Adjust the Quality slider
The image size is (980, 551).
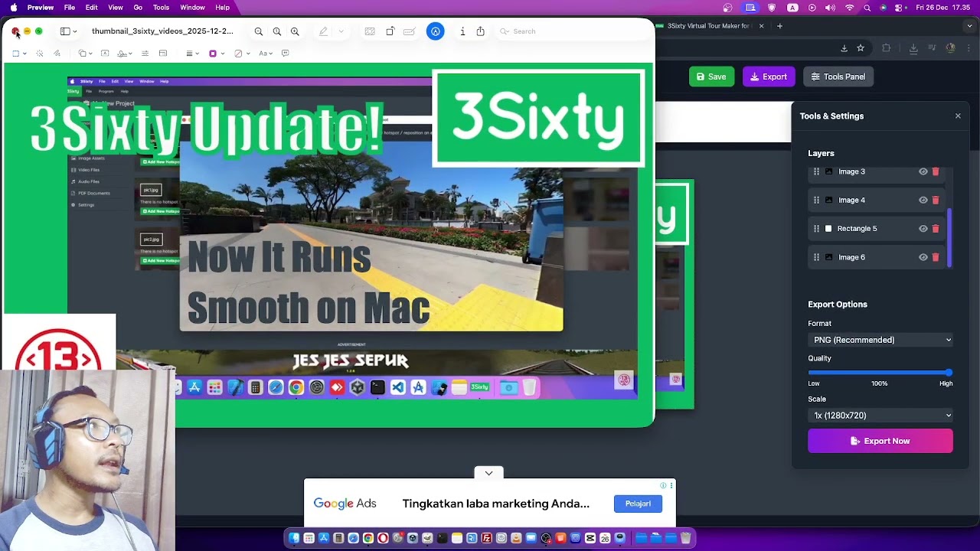coord(880,373)
